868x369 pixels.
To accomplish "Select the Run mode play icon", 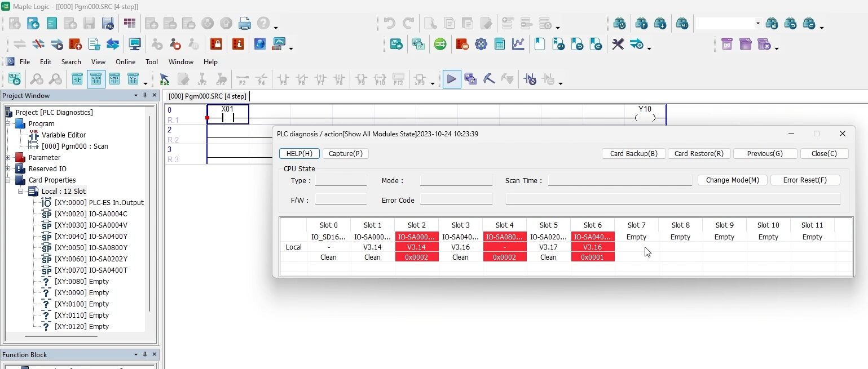I will click(x=451, y=79).
